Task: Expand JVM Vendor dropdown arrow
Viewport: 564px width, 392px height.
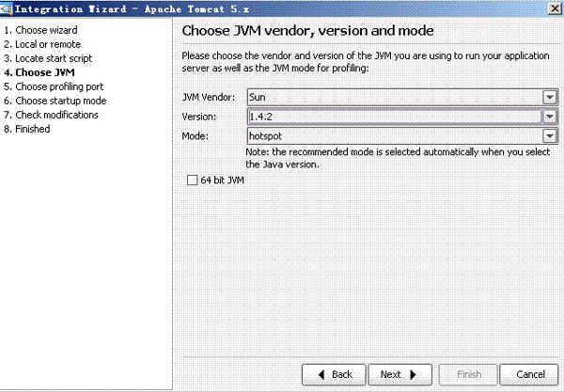Action: (549, 97)
